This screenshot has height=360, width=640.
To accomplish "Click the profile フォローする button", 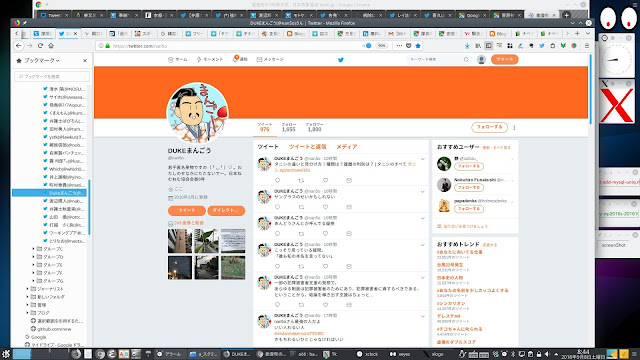I will tap(489, 127).
